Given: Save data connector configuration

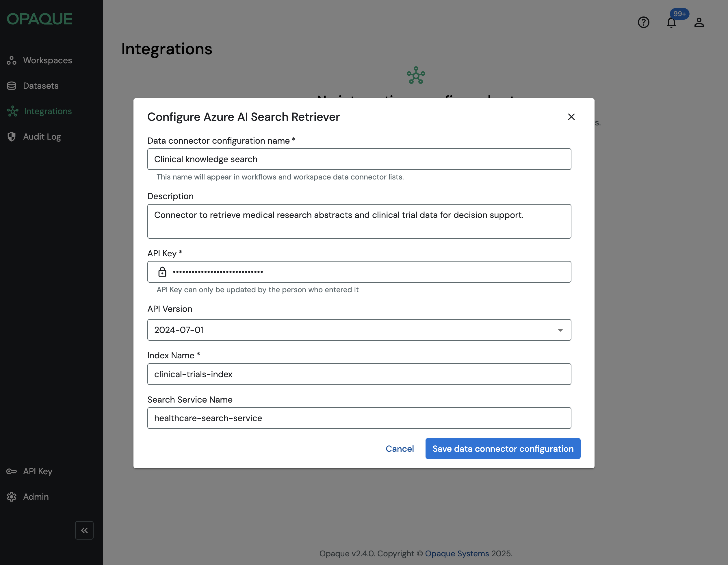Looking at the screenshot, I should (503, 449).
